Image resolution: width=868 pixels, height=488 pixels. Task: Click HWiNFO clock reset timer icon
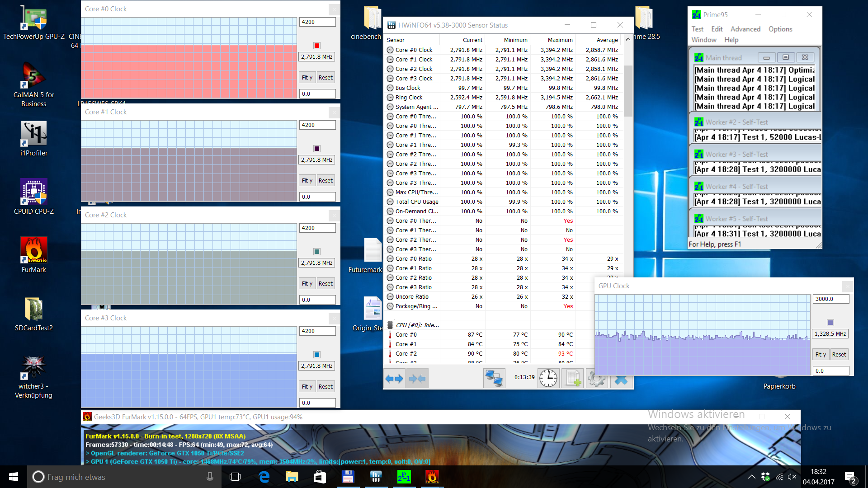(x=548, y=379)
